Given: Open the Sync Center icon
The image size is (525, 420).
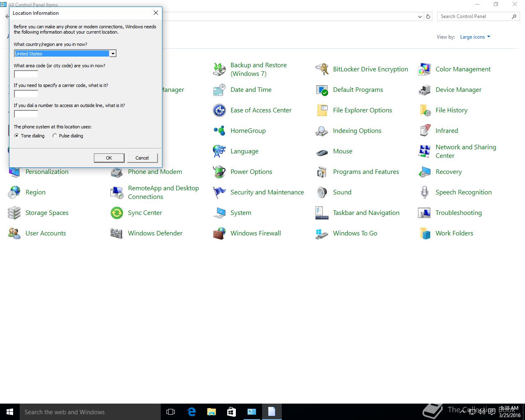Looking at the screenshot, I should [x=117, y=213].
